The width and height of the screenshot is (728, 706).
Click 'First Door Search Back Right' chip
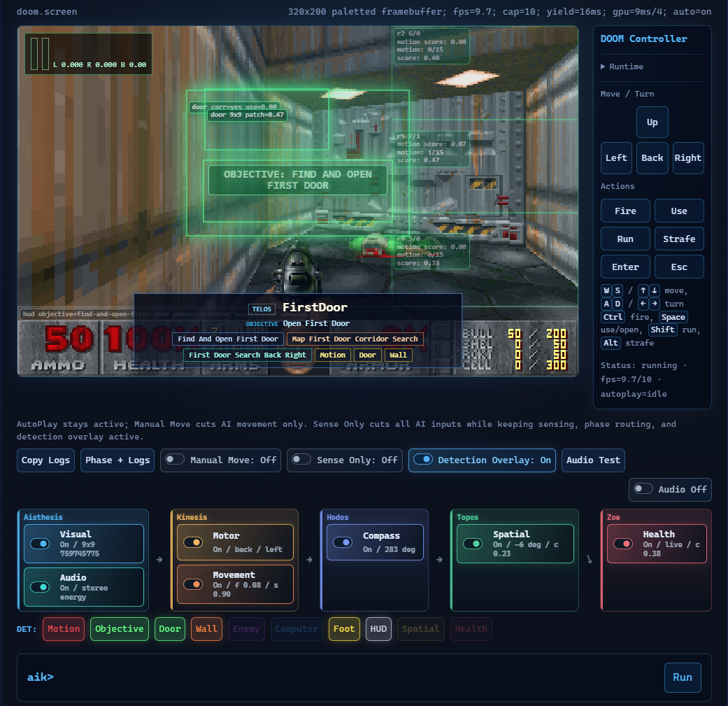pos(248,355)
